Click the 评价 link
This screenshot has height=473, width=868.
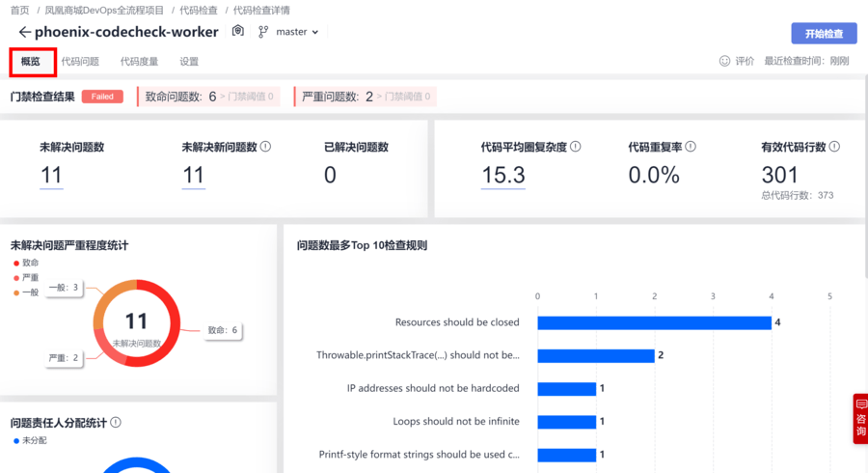tap(745, 61)
